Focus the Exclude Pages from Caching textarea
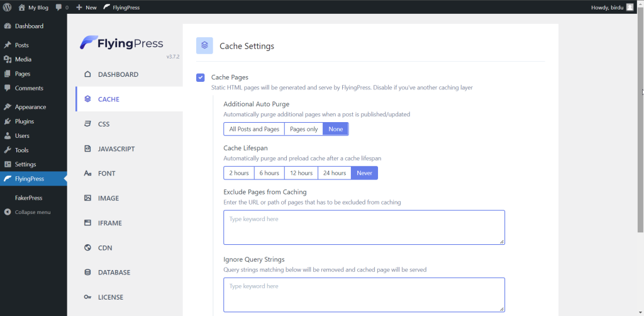Image resolution: width=644 pixels, height=316 pixels. [364, 228]
